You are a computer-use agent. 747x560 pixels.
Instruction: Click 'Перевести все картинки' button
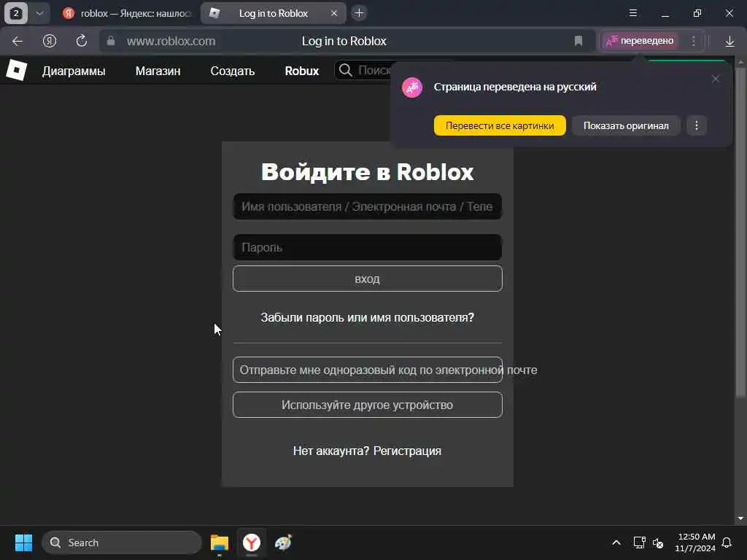pyautogui.click(x=500, y=125)
